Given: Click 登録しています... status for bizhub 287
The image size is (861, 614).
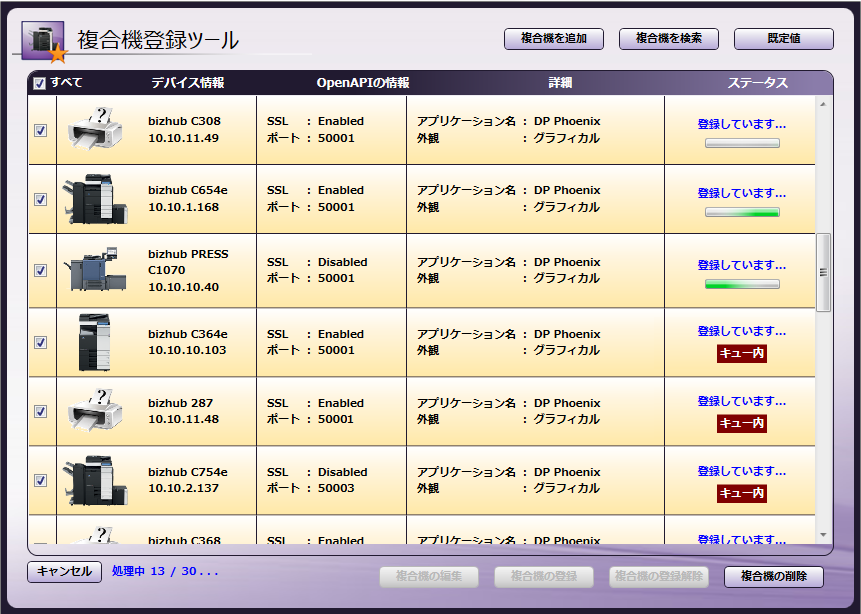Looking at the screenshot, I should click(x=742, y=401).
